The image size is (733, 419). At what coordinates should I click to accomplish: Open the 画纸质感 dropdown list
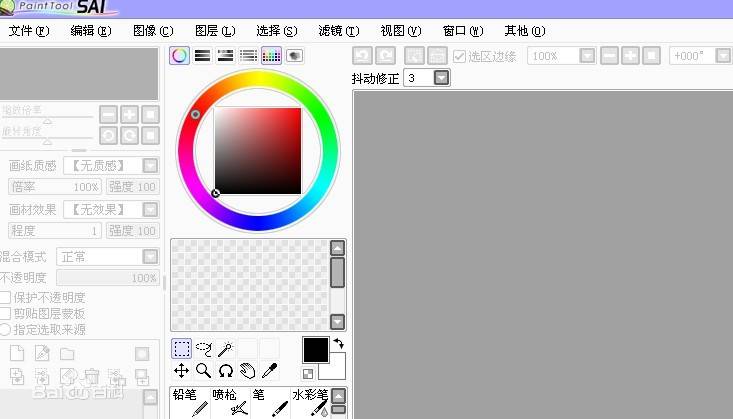point(150,165)
